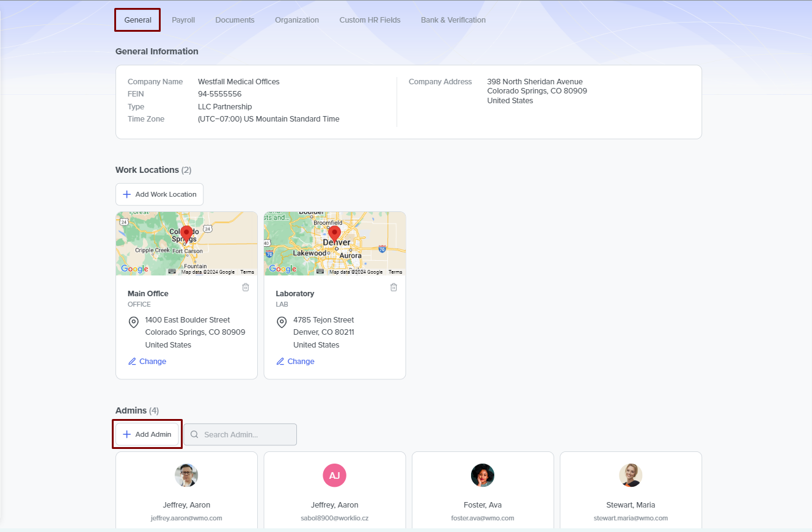
Task: Click email jeffrey.aaron@wmo.com
Action: 186,518
